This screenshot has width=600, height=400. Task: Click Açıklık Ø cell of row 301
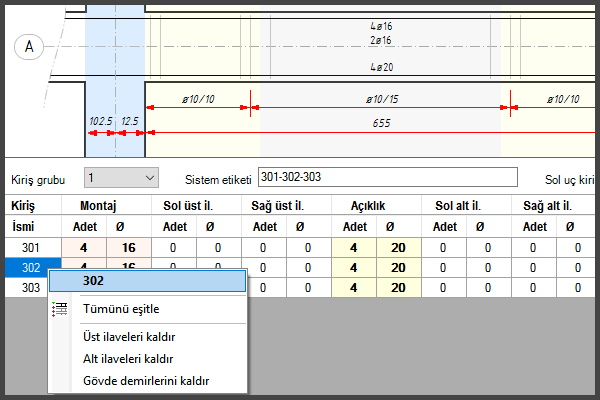(x=397, y=247)
